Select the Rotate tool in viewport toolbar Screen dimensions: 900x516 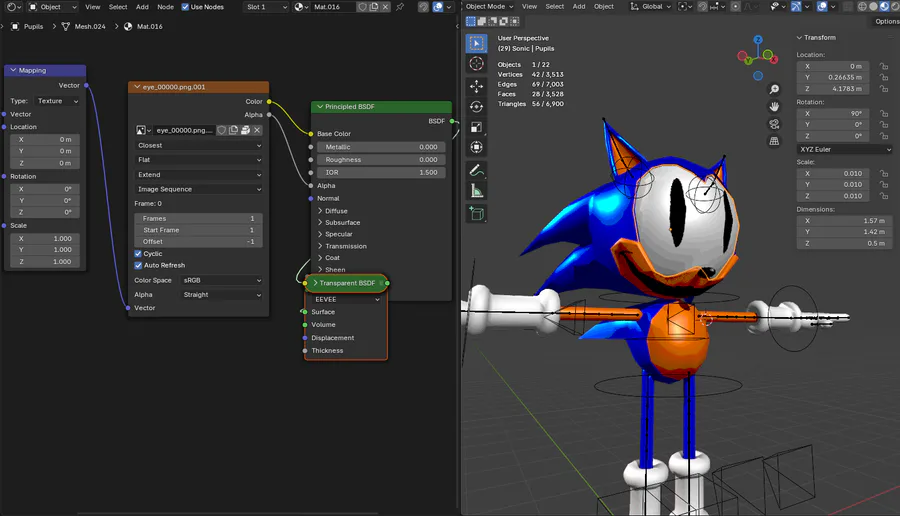coord(476,106)
